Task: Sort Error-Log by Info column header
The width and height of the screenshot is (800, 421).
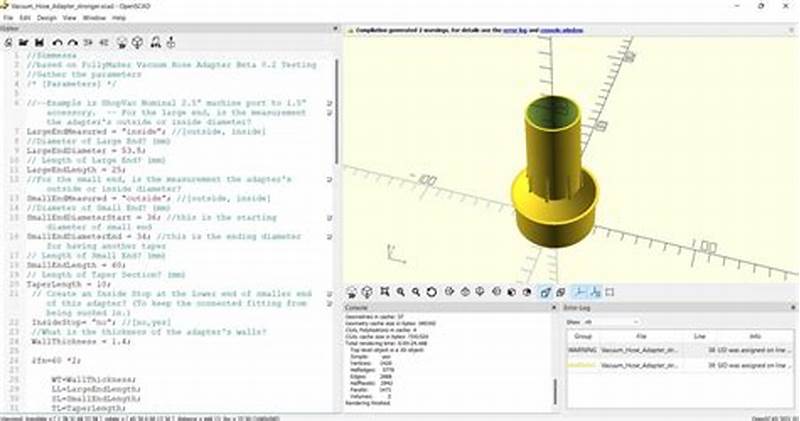Action: pos(755,336)
